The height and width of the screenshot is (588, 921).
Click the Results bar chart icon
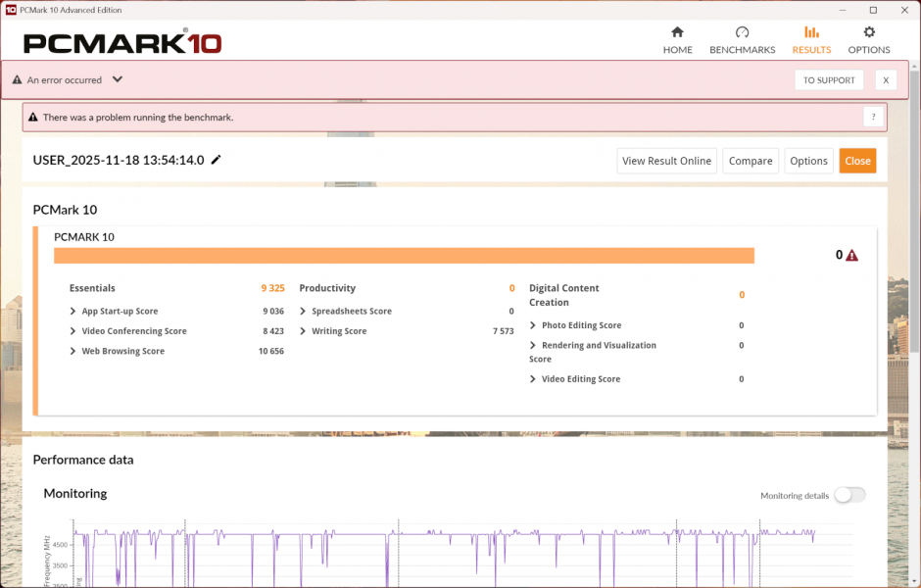tap(811, 32)
